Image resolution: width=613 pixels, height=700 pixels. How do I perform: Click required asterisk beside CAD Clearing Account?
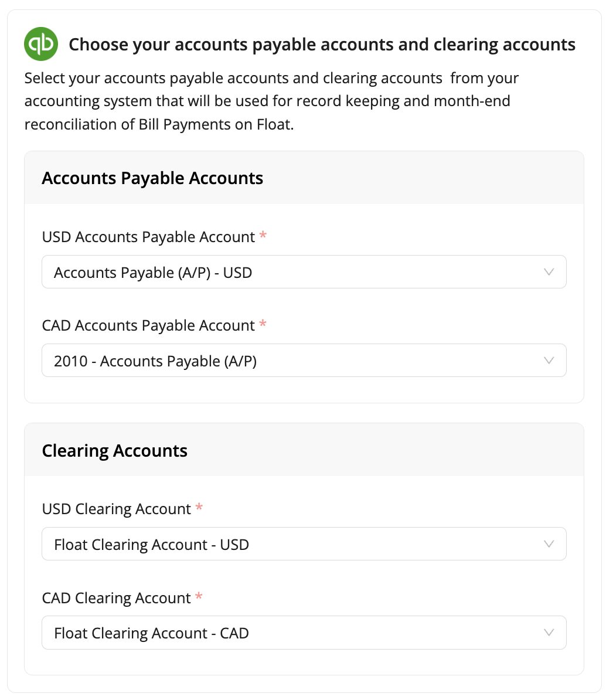tap(199, 596)
